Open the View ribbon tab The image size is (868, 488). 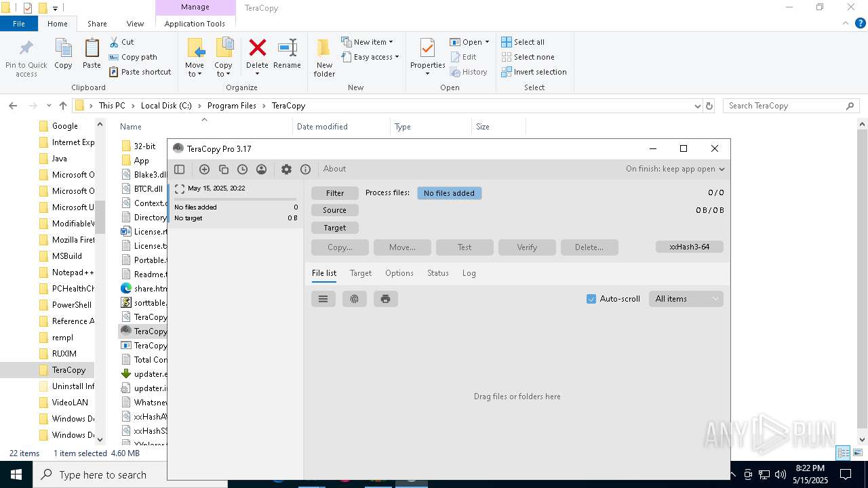pos(136,23)
